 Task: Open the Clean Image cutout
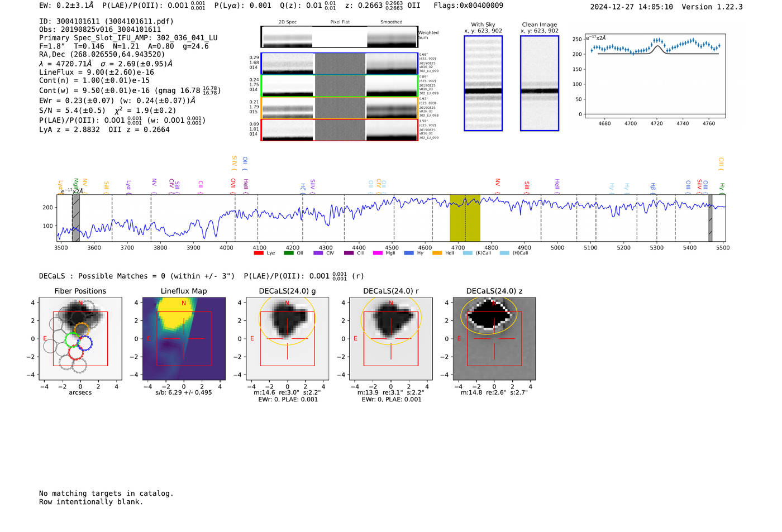point(540,83)
